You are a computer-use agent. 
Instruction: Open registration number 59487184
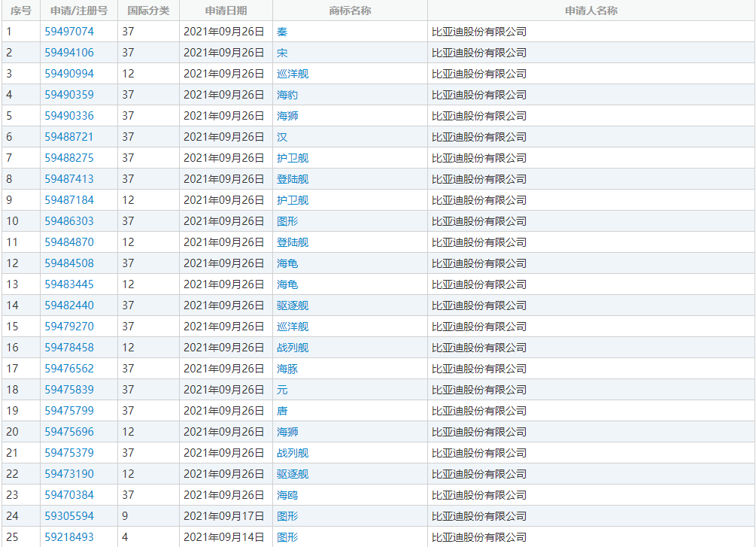69,200
